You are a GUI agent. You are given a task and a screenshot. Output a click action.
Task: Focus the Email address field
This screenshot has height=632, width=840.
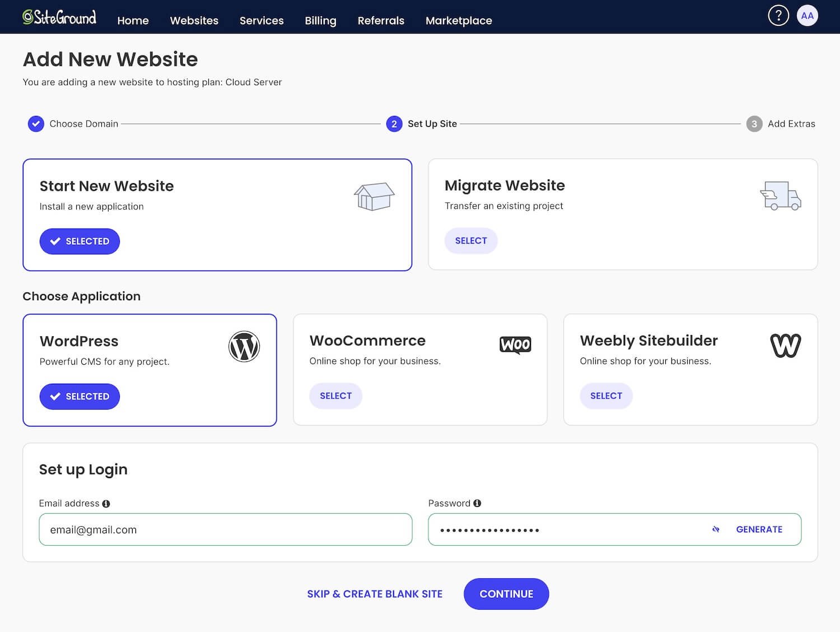226,529
